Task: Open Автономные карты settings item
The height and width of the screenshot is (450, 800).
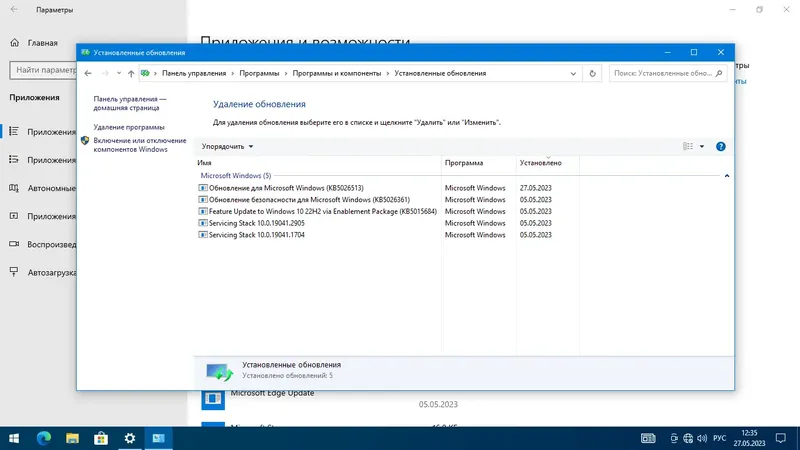Action: 43,188
